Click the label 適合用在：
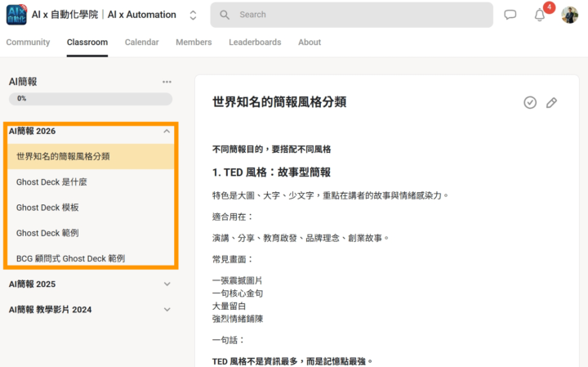This screenshot has width=588, height=367. [233, 217]
